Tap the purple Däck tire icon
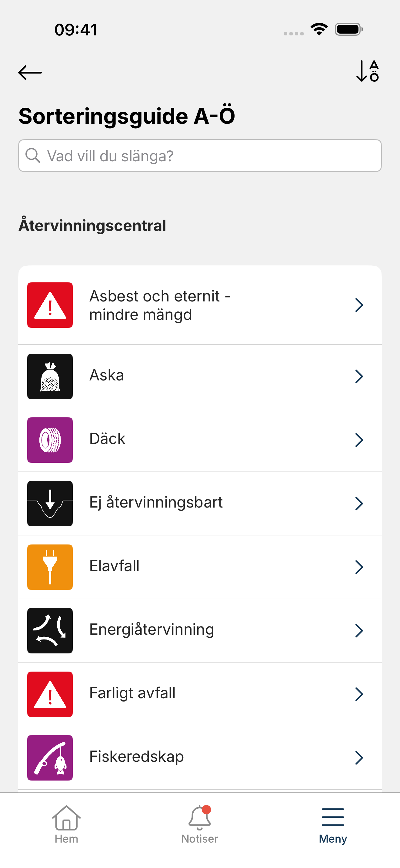 50,440
